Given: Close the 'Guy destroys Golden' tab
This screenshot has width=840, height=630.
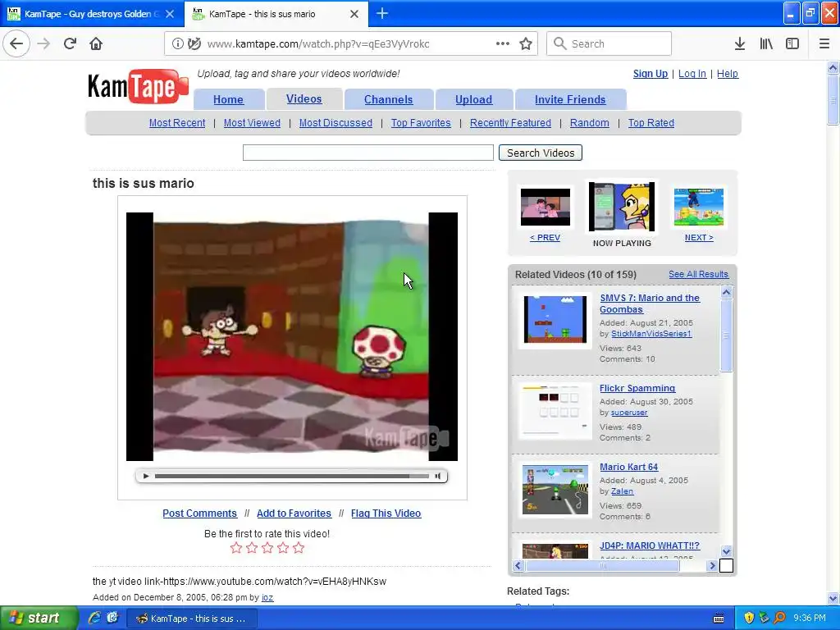Looking at the screenshot, I should coord(170,14).
